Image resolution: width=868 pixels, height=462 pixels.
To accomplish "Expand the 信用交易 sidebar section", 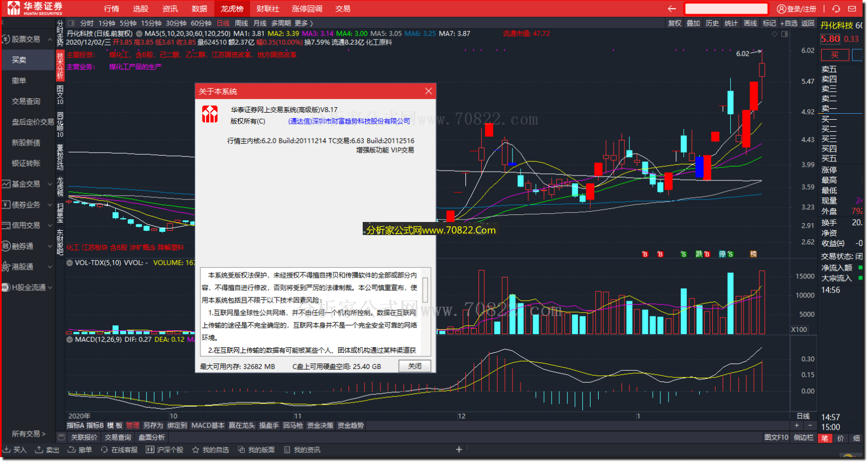I will 27,225.
